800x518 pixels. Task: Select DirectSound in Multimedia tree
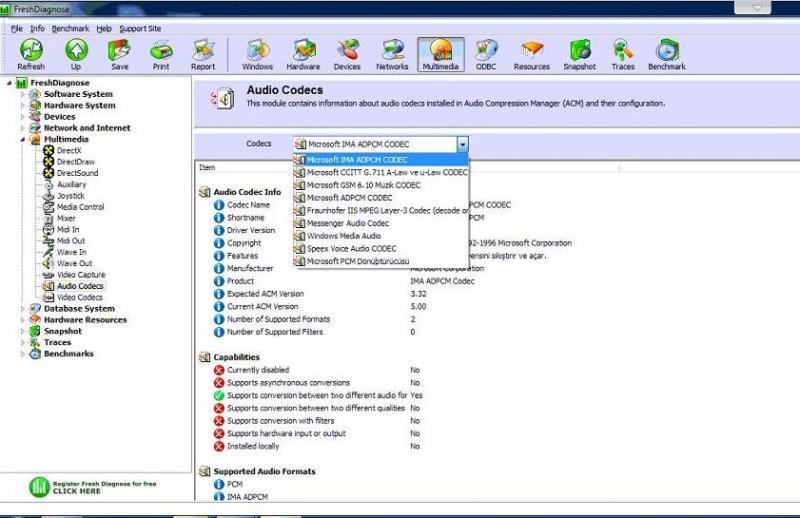[x=77, y=173]
